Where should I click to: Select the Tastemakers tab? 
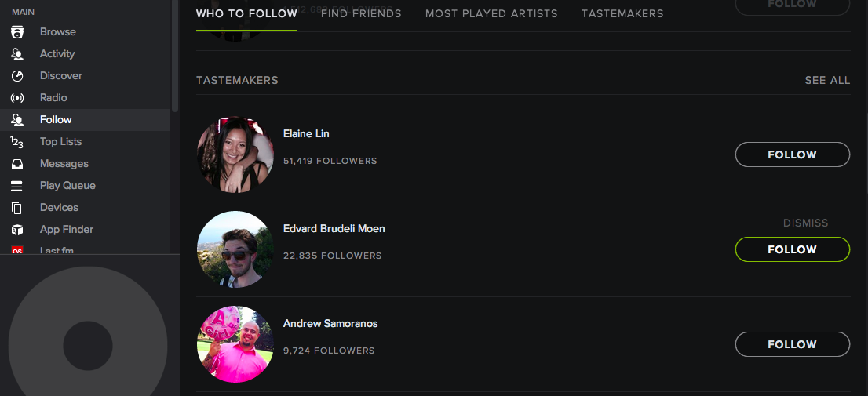[x=622, y=13]
